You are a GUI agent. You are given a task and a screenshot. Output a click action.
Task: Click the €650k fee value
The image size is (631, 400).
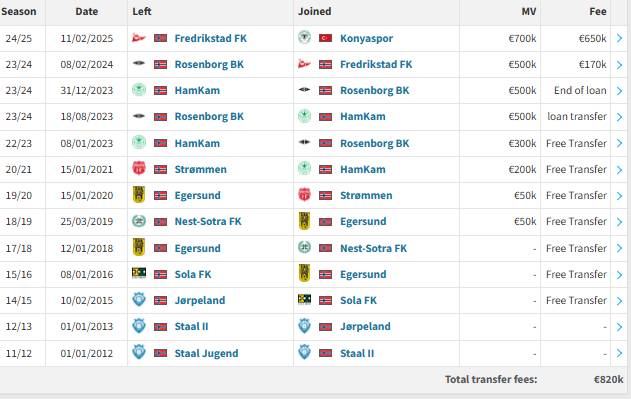[592, 39]
